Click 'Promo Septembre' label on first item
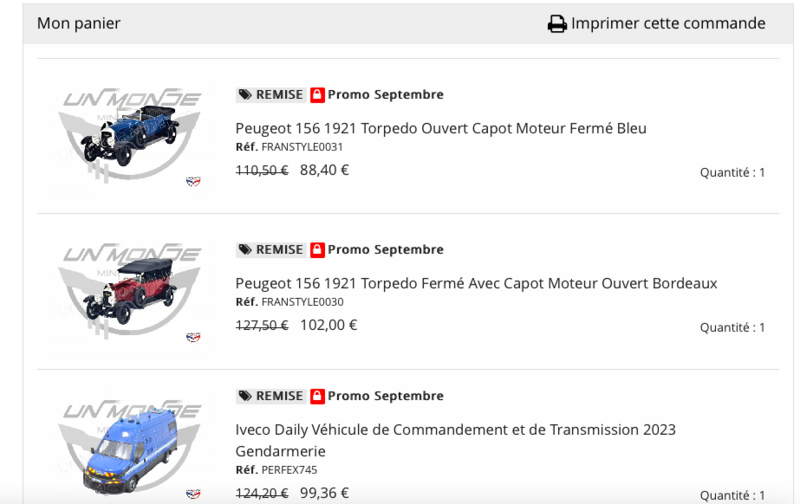 coord(386,95)
